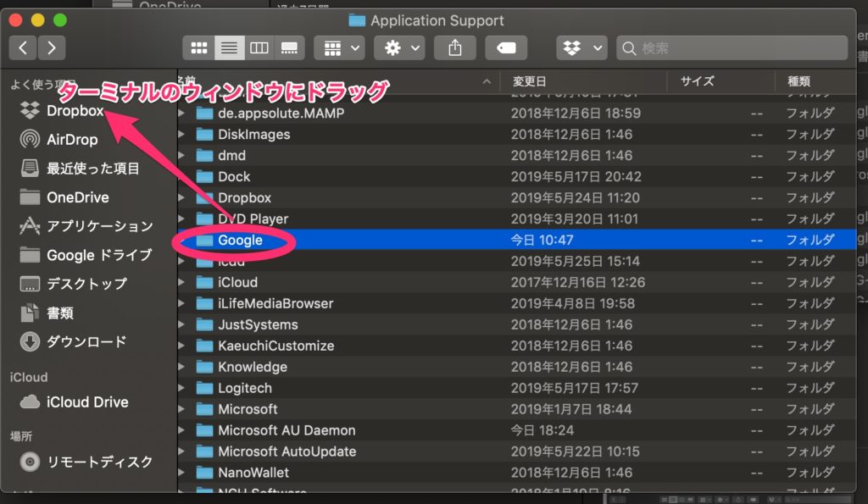Expand the DiskImages folder
The width and height of the screenshot is (868, 504).
(181, 134)
